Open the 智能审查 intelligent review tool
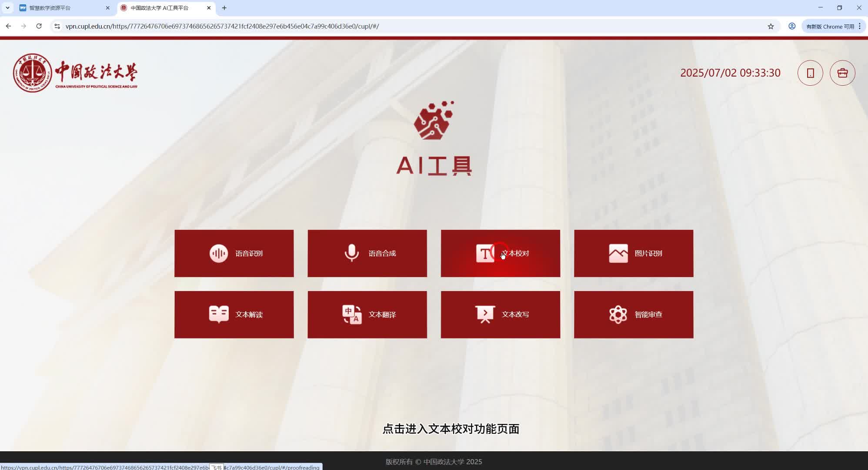The height and width of the screenshot is (470, 868). [633, 314]
